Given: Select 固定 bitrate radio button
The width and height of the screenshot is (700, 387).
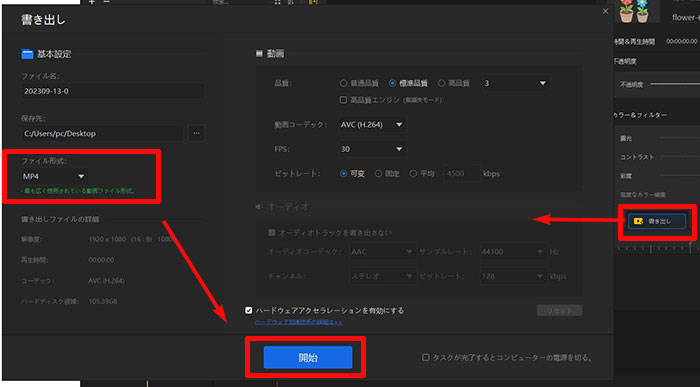Looking at the screenshot, I should [x=379, y=174].
